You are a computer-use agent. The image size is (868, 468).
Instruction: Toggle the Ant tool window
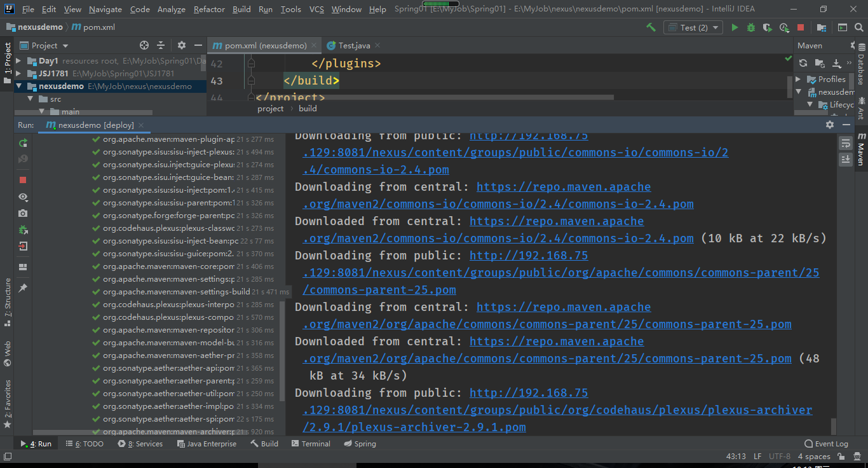point(861,108)
